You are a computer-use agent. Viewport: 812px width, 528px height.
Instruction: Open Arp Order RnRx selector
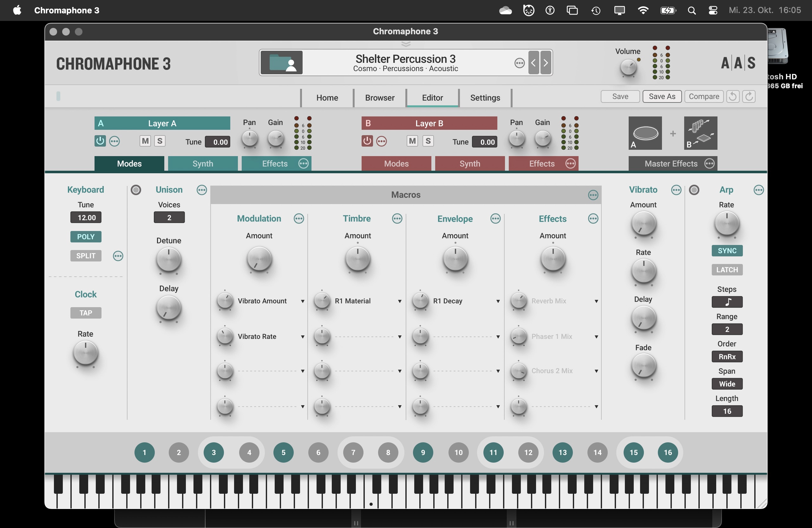coord(727,357)
